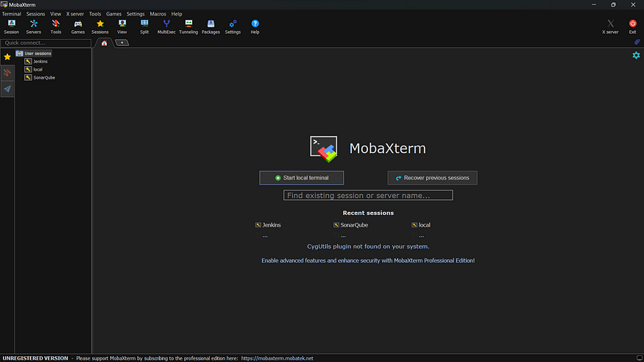Toggle the X server icon

610,26
